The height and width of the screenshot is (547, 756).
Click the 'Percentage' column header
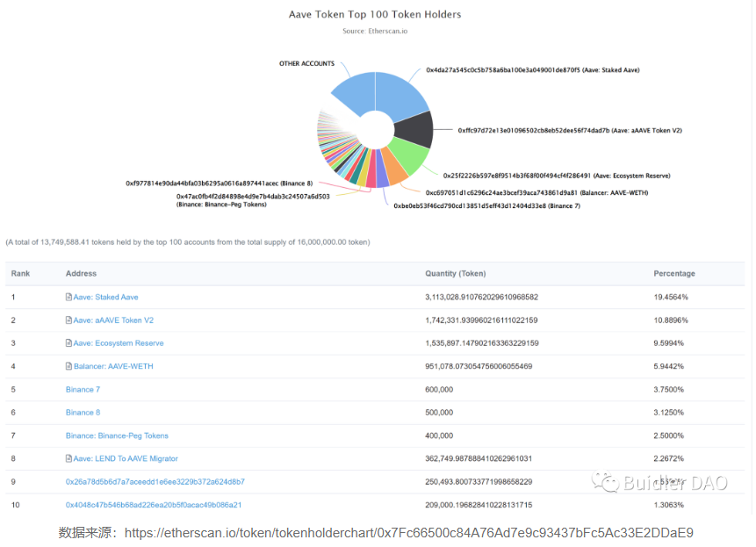pos(674,273)
